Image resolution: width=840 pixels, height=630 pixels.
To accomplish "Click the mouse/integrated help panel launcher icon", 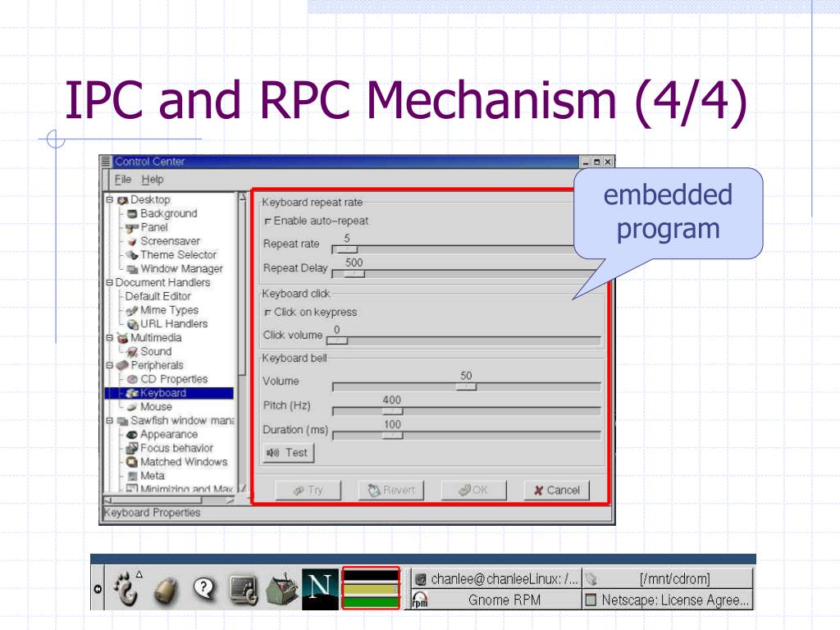I will pyautogui.click(x=166, y=591).
